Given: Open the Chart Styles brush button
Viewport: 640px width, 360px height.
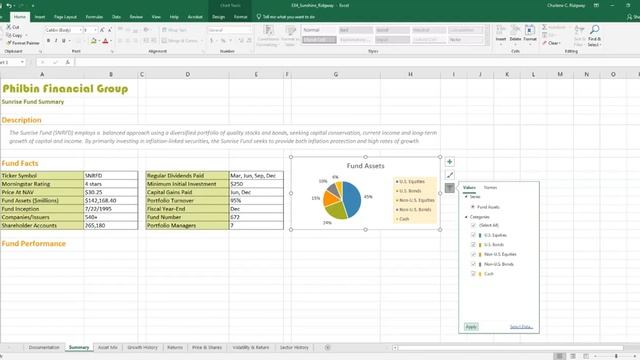Looking at the screenshot, I should point(449,175).
